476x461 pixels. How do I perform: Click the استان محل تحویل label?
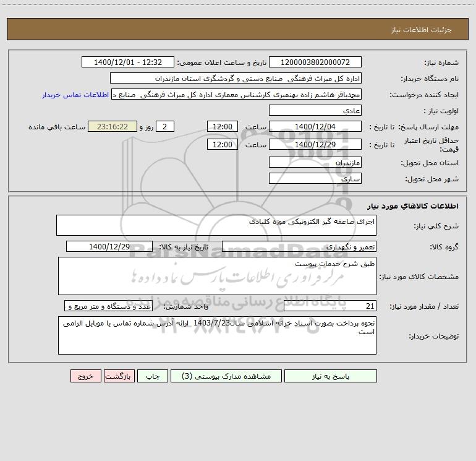tap(430, 163)
